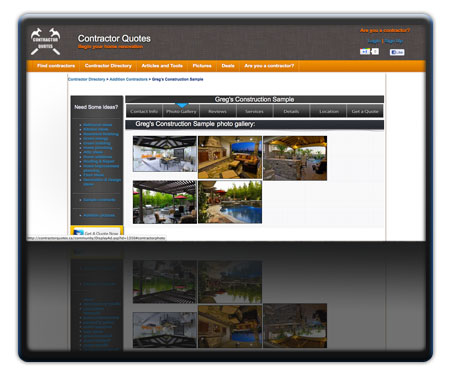Click Bathroom ideas sidebar link
Image resolution: width=454 pixels, height=369 pixels.
coord(98,125)
